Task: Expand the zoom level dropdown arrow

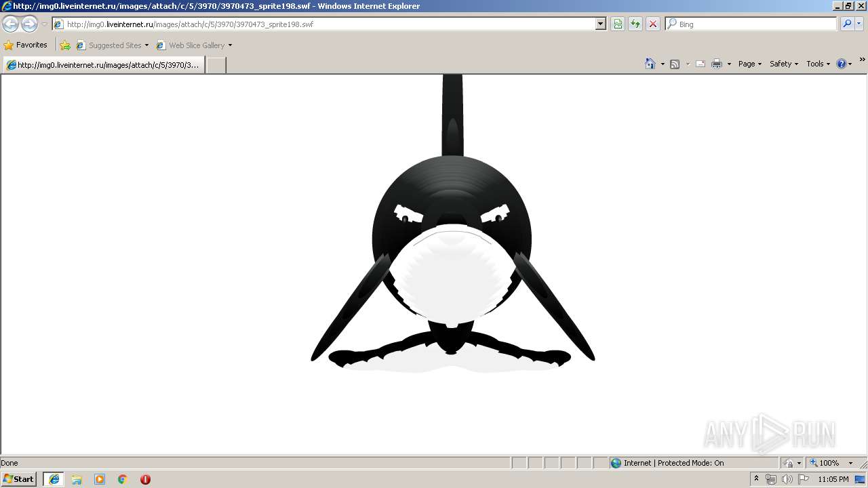Action: (850, 463)
